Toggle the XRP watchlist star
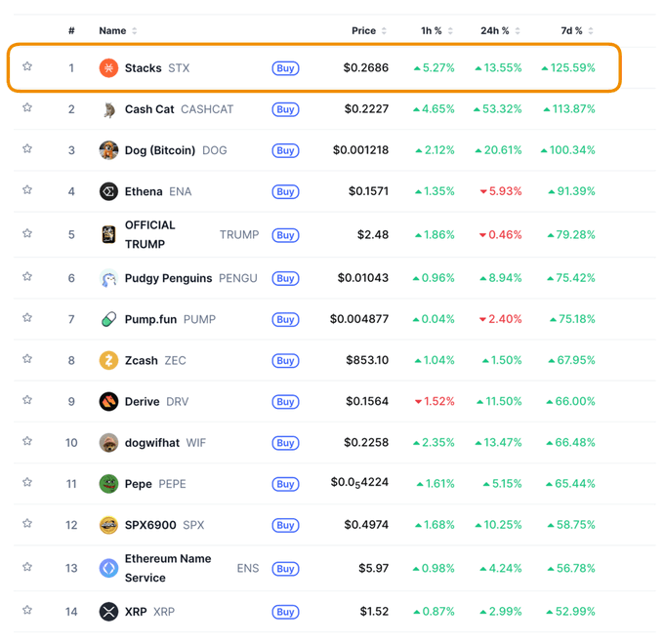Viewport: 664px width, 644px height. click(x=27, y=610)
